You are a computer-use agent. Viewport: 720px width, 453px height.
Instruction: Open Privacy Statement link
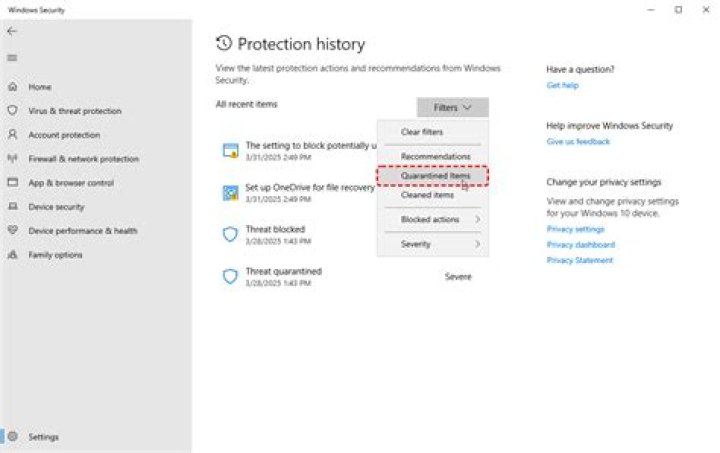[579, 260]
